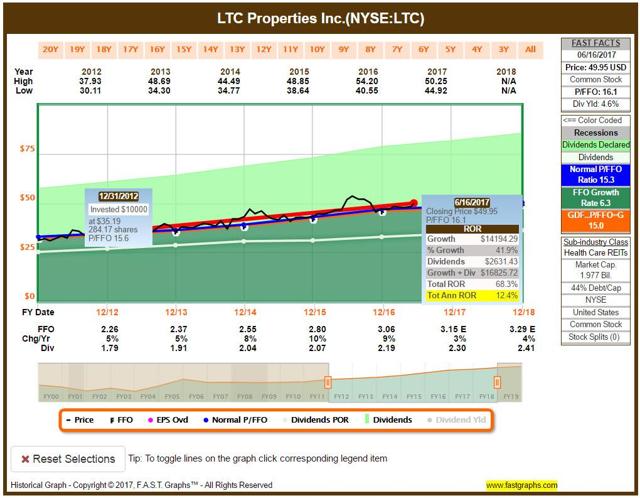Viewport: 640px width, 498px height.
Task: Click the Growth + Div $16825.72 row
Action: tap(472, 273)
